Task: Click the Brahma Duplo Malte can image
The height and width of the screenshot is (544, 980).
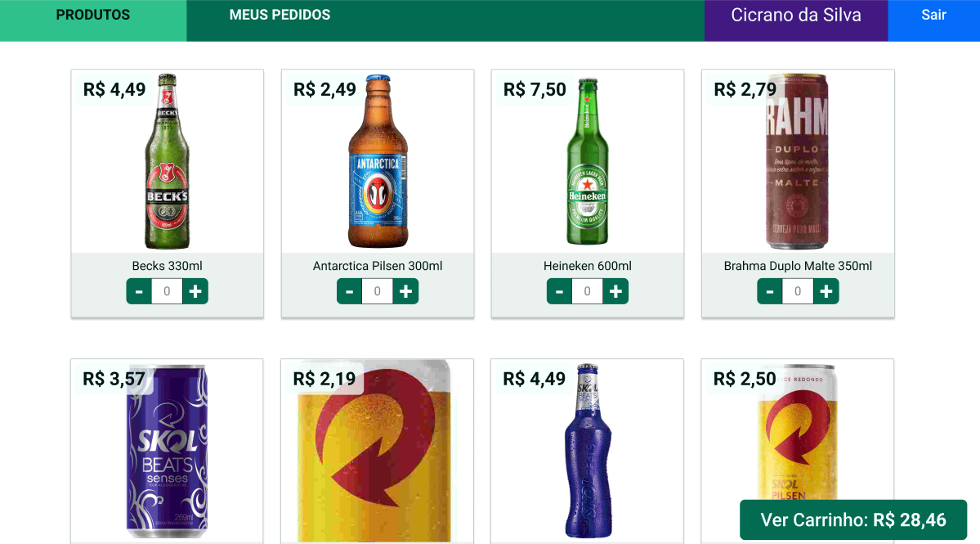Action: (x=797, y=161)
